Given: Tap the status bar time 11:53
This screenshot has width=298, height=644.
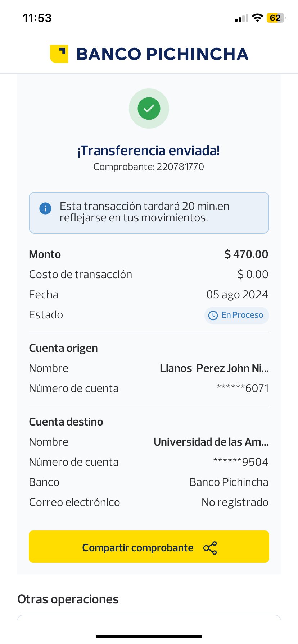Looking at the screenshot, I should tap(37, 18).
